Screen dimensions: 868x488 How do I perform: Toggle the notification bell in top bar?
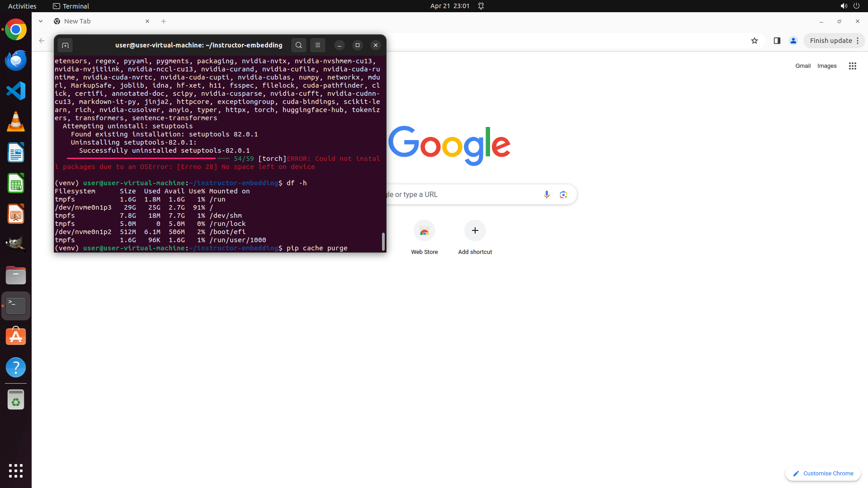(x=481, y=6)
